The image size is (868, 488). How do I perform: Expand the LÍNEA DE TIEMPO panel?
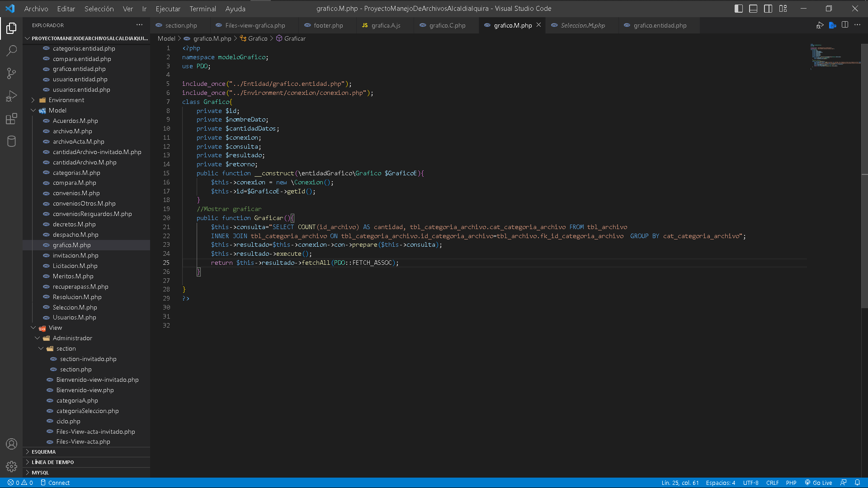point(86,462)
